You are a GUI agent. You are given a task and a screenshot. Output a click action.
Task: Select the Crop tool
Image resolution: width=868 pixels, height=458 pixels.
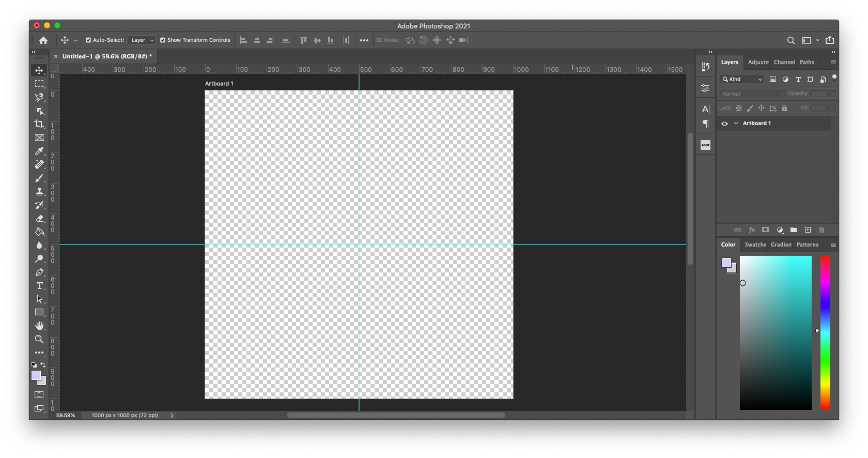tap(39, 124)
